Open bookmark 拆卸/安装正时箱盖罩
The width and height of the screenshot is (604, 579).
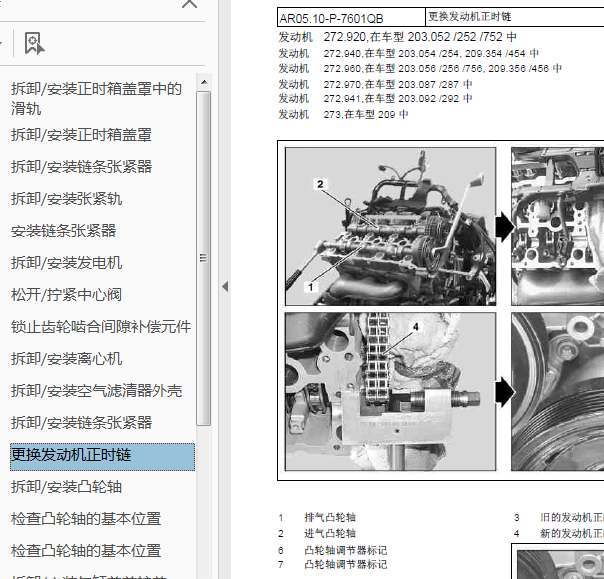pos(81,135)
